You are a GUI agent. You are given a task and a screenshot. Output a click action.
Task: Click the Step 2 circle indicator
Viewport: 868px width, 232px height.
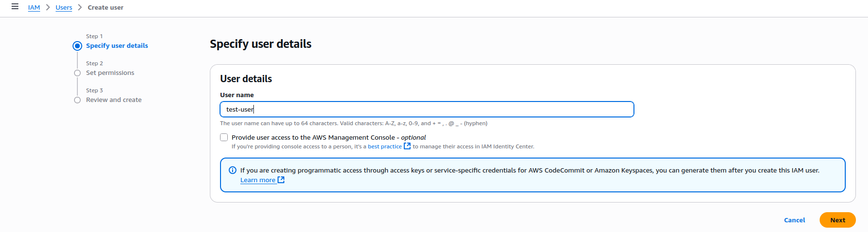coord(77,73)
